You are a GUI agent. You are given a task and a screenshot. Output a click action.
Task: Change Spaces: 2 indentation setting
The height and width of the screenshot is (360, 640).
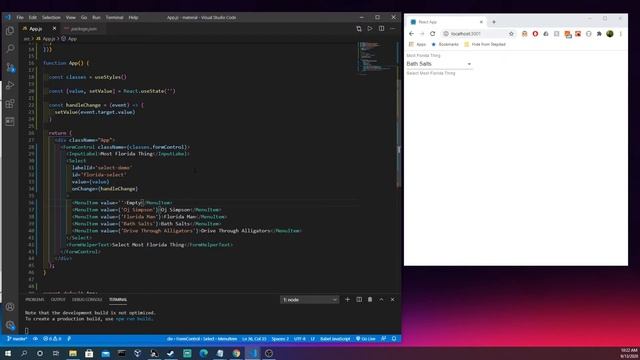[280, 339]
